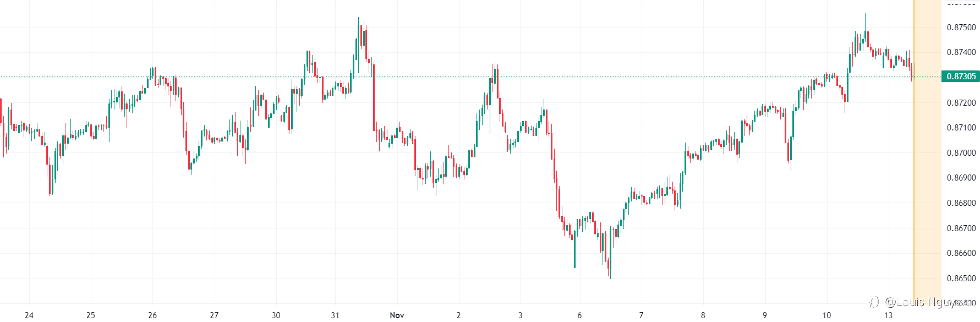Click date 6 on the time axis
980x322 pixels.
pos(579,315)
